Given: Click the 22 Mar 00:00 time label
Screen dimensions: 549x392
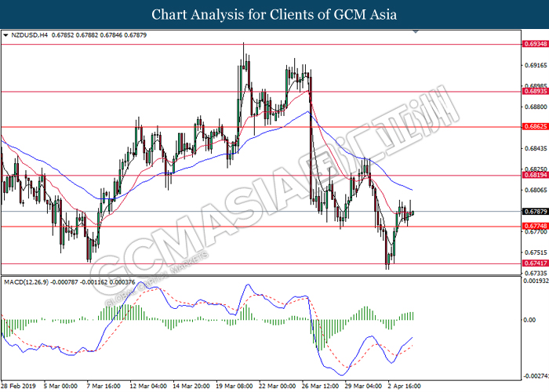Looking at the screenshot, I should [x=278, y=386].
